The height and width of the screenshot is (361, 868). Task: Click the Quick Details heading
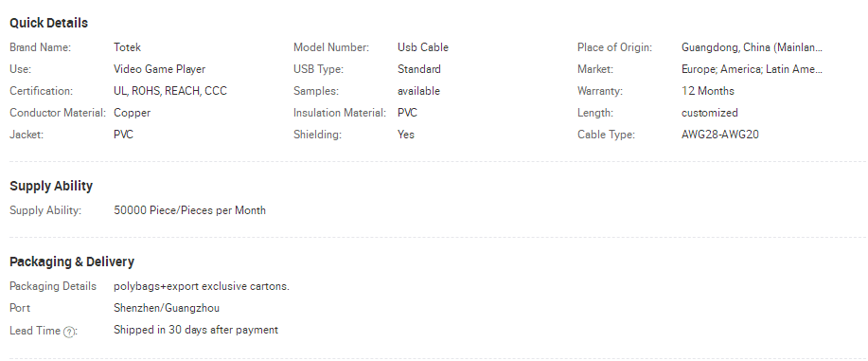48,24
